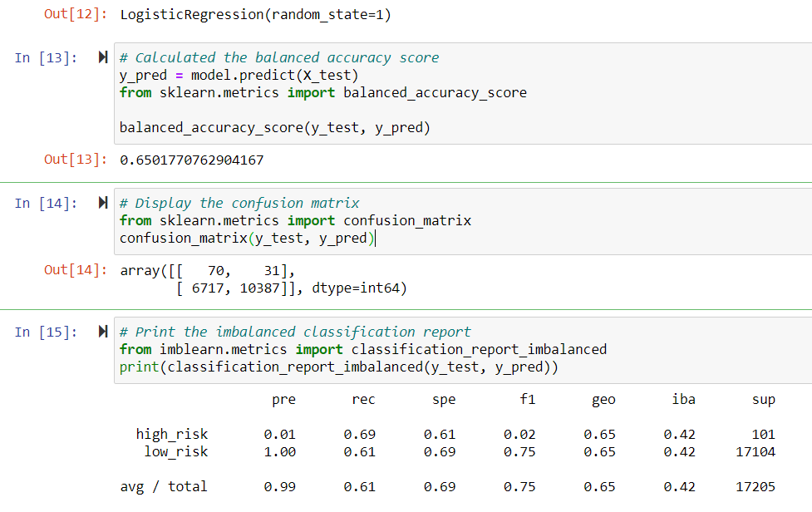812x512 pixels.
Task: Click the 'spe' column header
Action: (x=444, y=400)
